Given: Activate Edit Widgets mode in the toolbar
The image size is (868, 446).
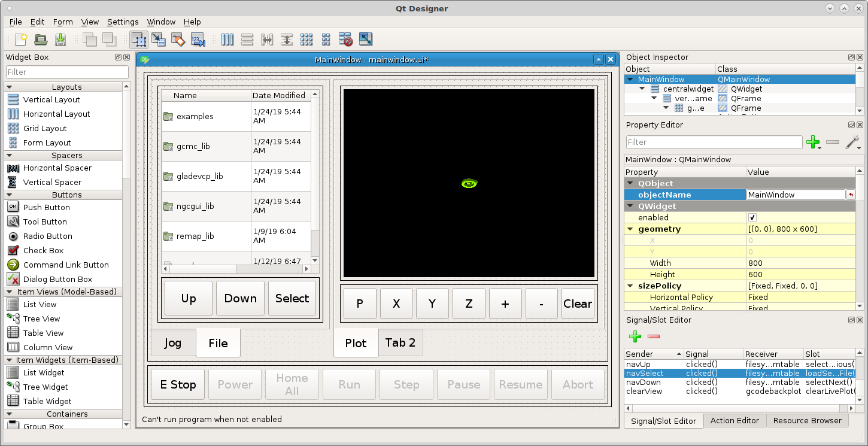Looking at the screenshot, I should [x=139, y=40].
